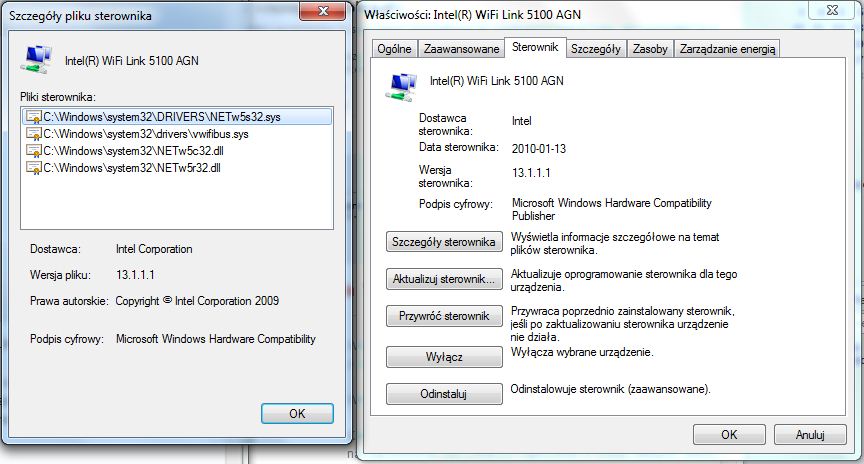
Task: Click the certificate icon beside vwifibus.sys
Action: click(34, 134)
